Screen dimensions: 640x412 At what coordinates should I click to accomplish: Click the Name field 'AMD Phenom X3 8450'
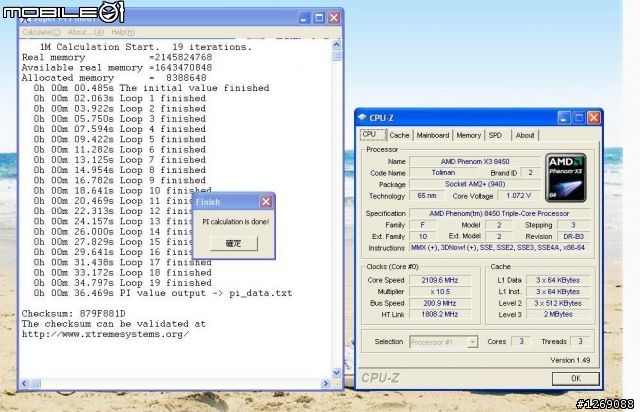475,162
